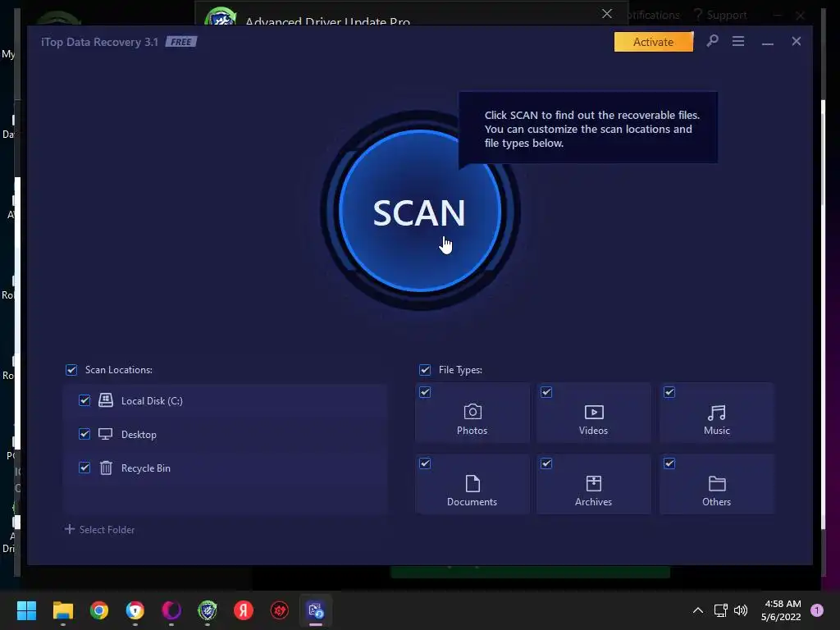
Task: Open the red gear app in taskbar
Action: pyautogui.click(x=280, y=610)
